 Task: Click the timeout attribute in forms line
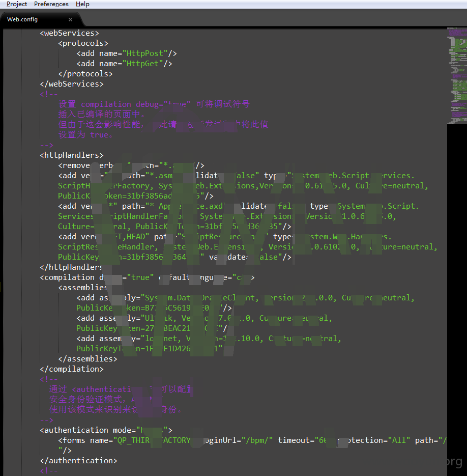[x=302, y=440]
